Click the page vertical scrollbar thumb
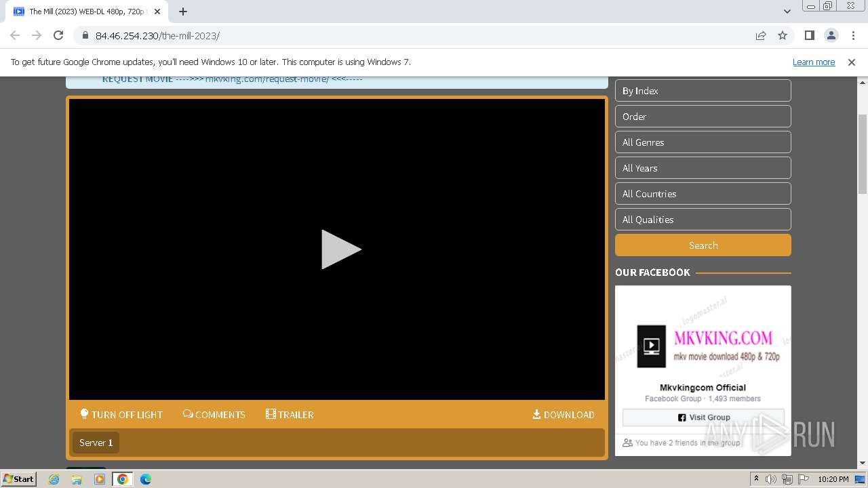This screenshot has height=488, width=868. [x=863, y=153]
